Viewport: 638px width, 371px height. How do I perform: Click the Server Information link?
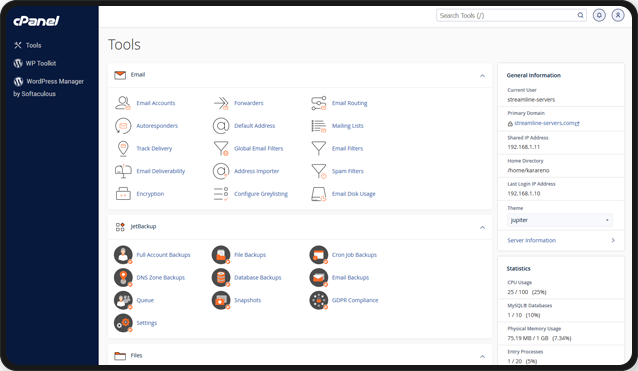[x=531, y=240]
